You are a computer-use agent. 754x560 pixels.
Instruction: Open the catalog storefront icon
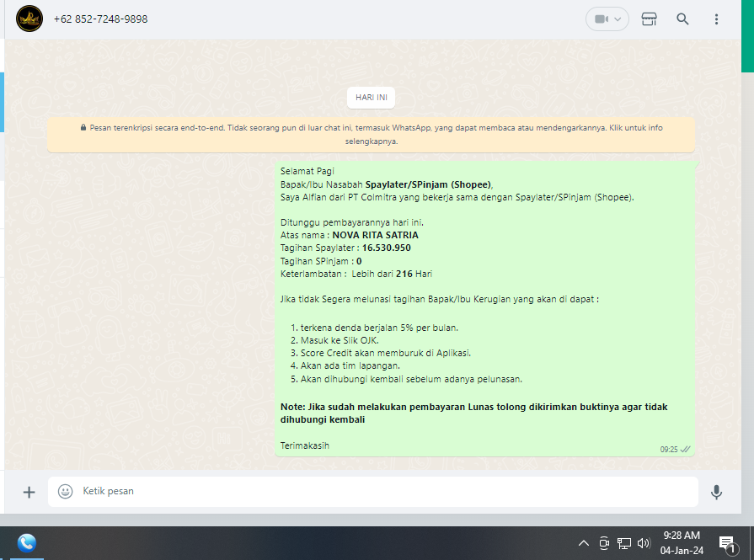[650, 19]
